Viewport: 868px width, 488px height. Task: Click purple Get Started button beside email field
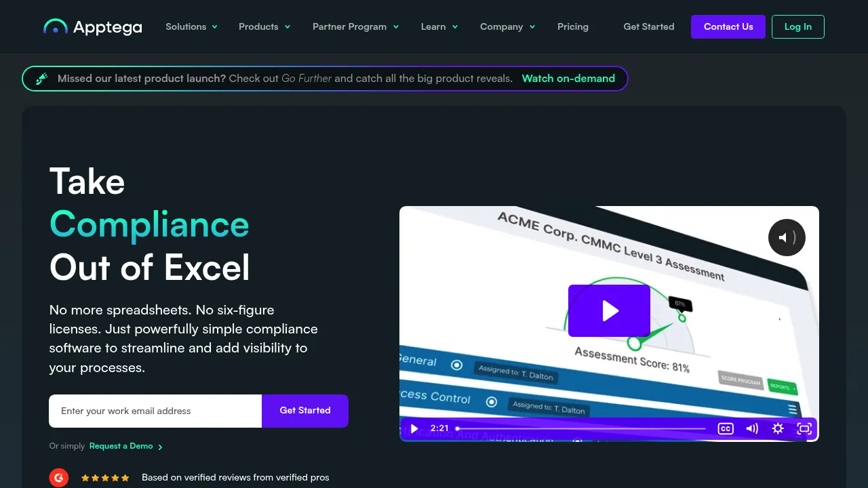pos(305,411)
